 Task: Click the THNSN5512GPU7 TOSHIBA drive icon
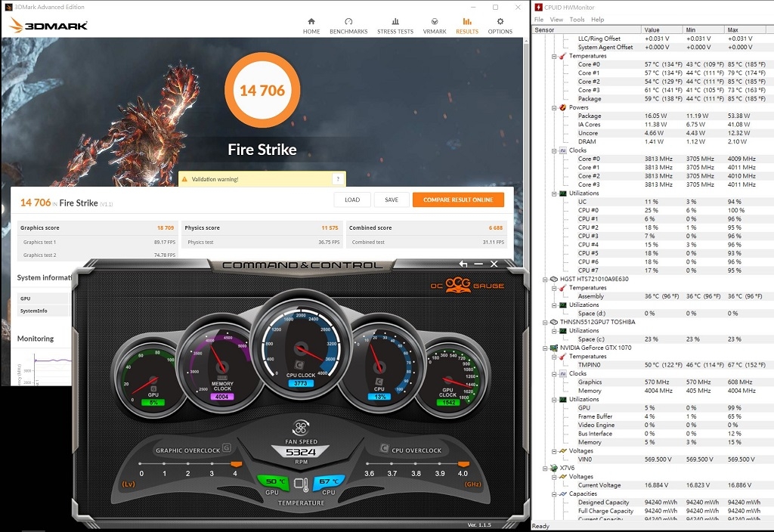coord(554,322)
